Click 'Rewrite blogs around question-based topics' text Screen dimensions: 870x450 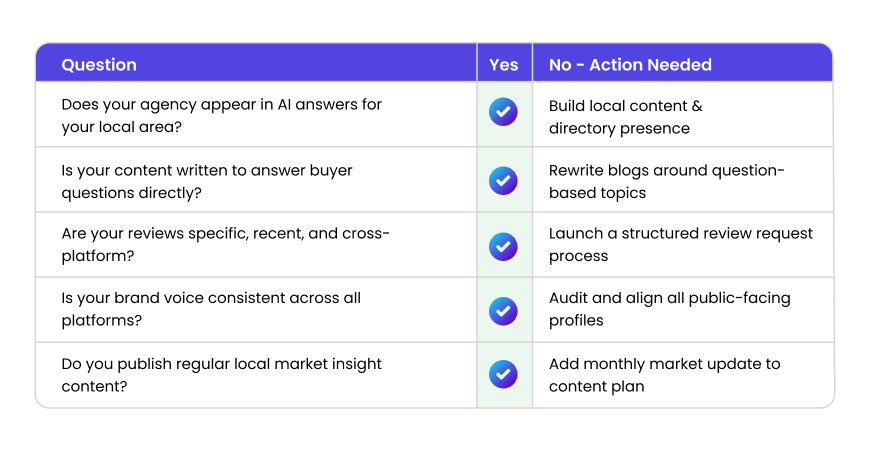[666, 181]
